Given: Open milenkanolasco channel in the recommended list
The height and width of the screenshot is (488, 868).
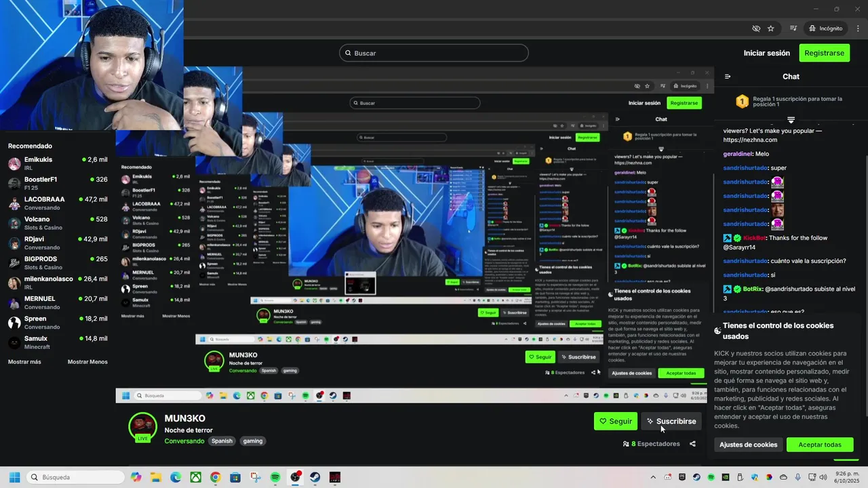Looking at the screenshot, I should pyautogui.click(x=58, y=283).
